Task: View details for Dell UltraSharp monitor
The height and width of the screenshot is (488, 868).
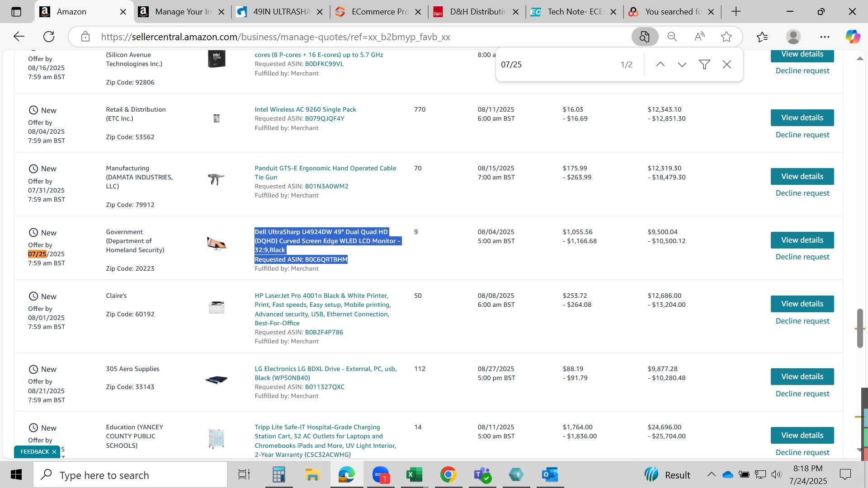Action: tap(802, 240)
